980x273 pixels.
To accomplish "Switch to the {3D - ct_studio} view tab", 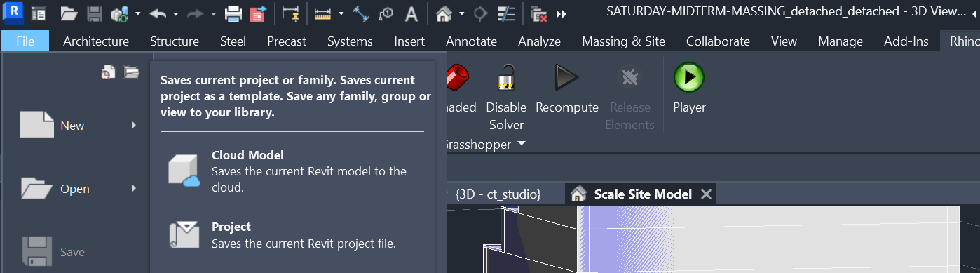I will [498, 194].
